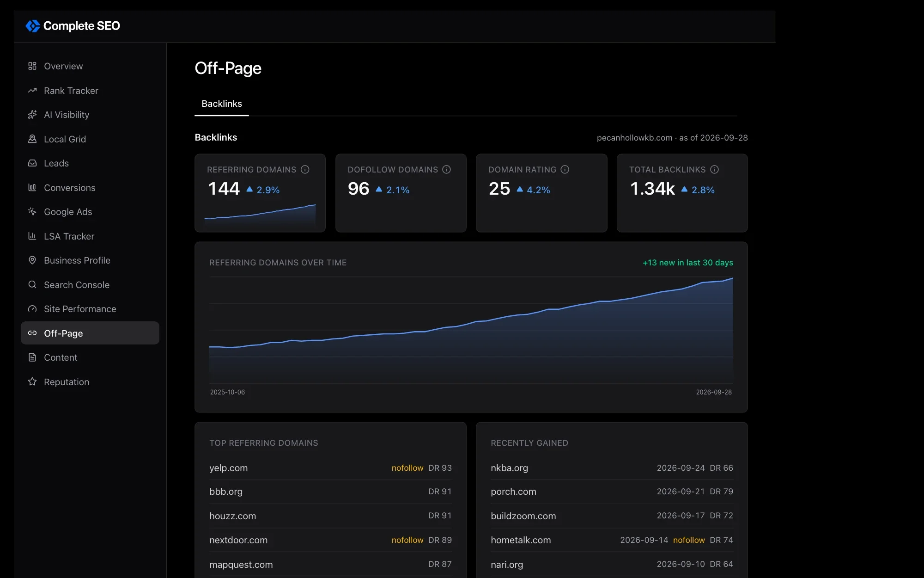Open Overview in the sidebar
The image size is (924, 578).
[90, 66]
